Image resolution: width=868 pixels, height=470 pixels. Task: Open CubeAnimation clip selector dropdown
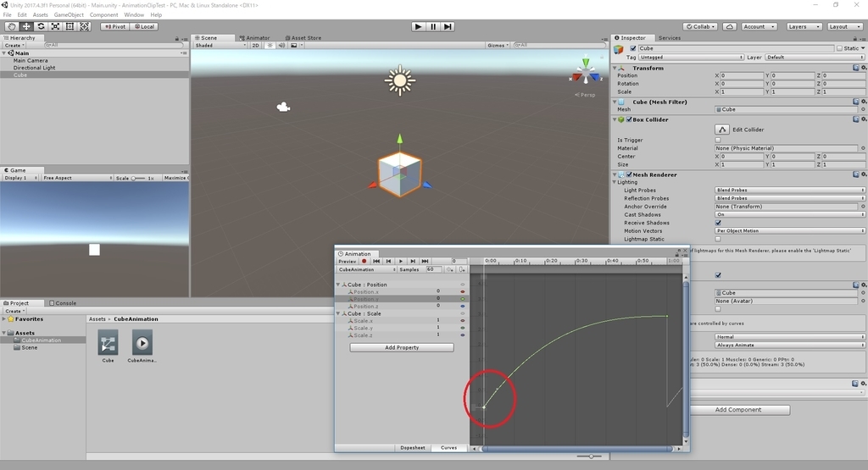[x=366, y=269]
